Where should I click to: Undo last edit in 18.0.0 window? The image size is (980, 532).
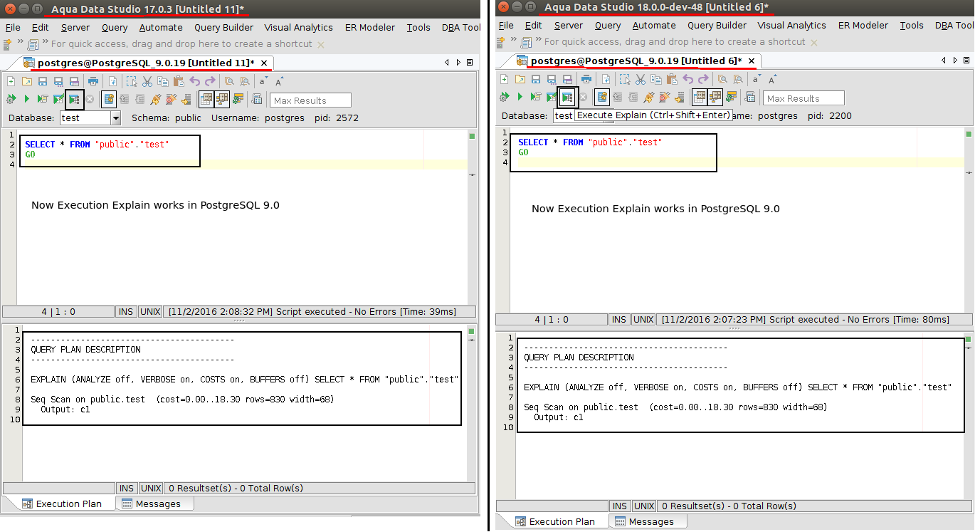pos(688,79)
